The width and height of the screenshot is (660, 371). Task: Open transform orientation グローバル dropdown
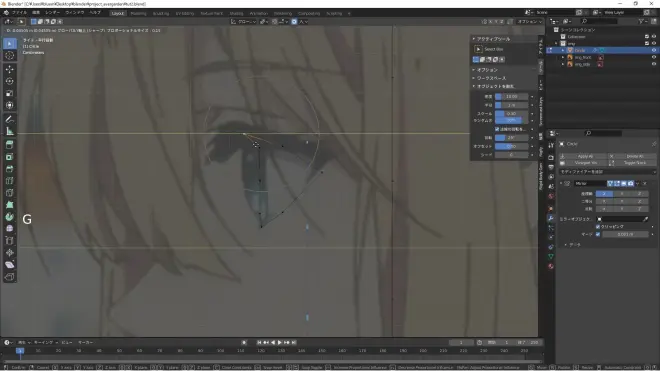(244, 21)
